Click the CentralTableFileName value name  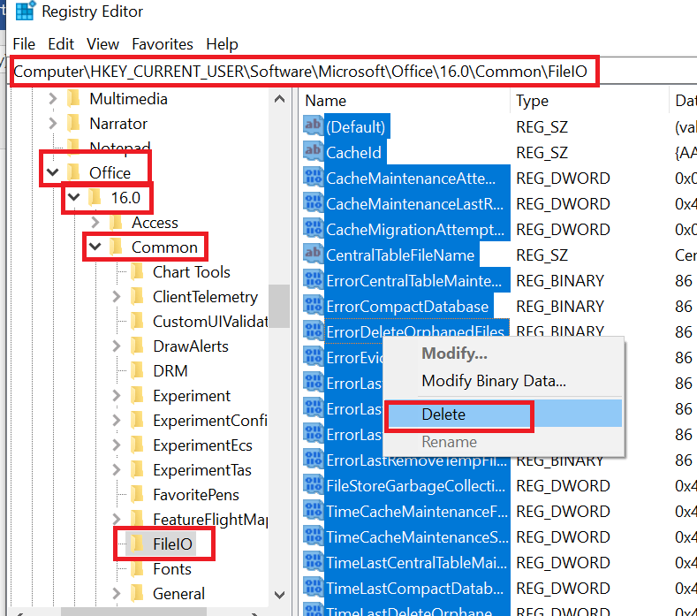pos(400,255)
